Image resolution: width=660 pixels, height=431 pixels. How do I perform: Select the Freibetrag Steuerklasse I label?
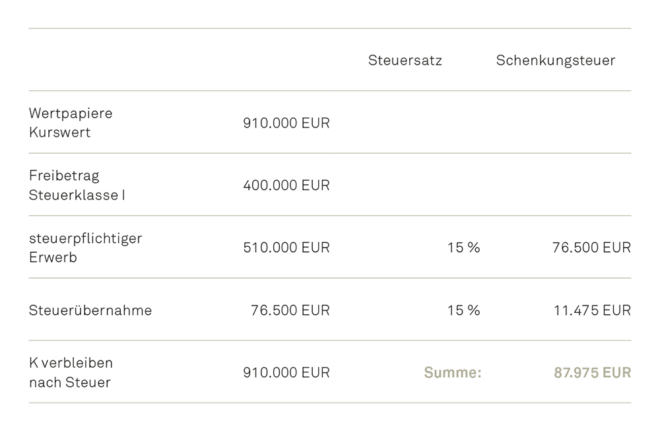77,185
